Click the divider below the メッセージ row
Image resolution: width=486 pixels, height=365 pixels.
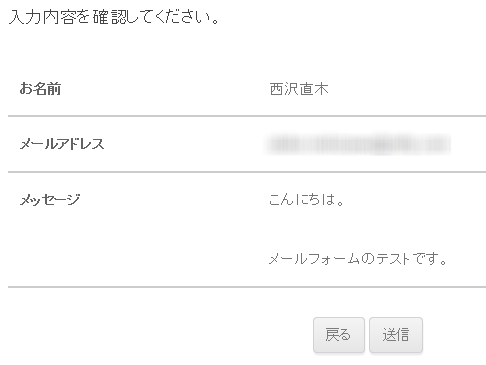coord(247,287)
